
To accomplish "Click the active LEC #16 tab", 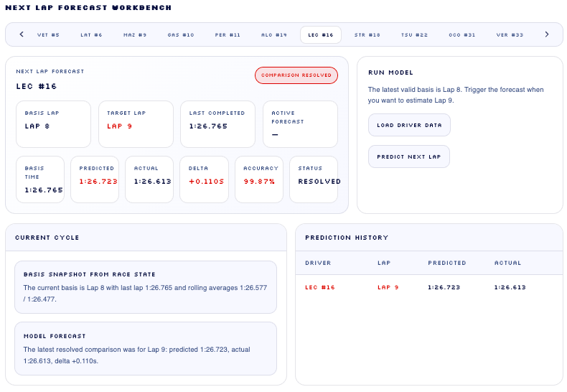I will (x=321, y=34).
